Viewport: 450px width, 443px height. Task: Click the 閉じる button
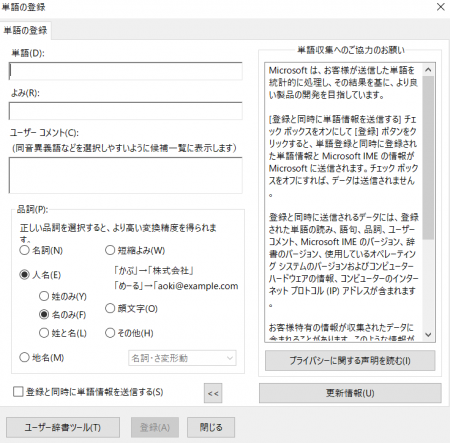point(211,427)
